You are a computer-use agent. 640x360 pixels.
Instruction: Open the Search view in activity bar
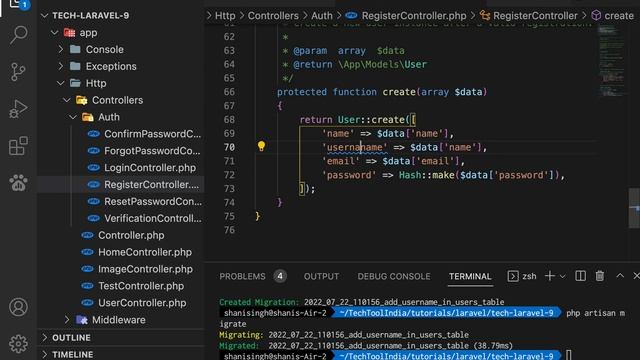tap(18, 35)
